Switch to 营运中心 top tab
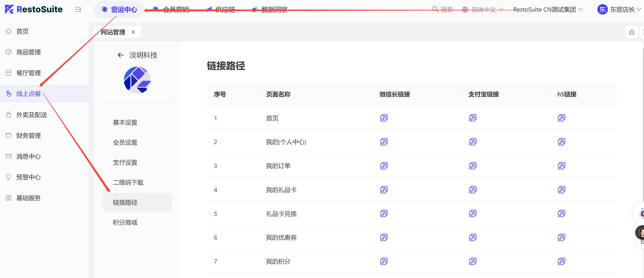Image resolution: width=644 pixels, height=278 pixels. click(119, 10)
